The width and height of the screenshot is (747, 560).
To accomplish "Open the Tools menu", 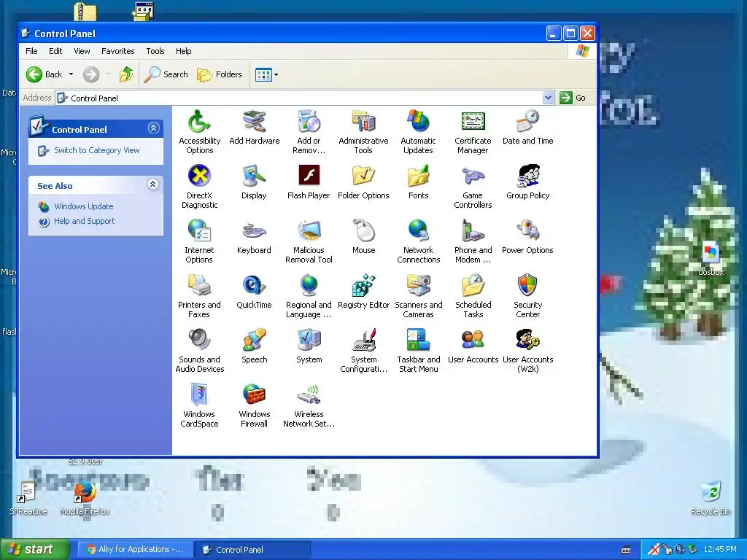I will pos(155,51).
